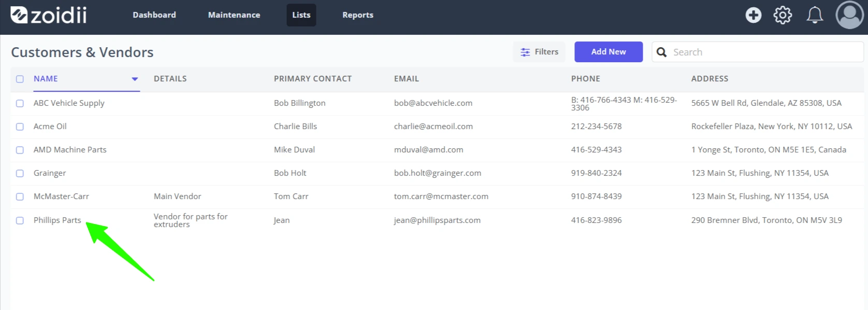Click the Filters slider icon
Image resolution: width=868 pixels, height=310 pixels.
tap(525, 52)
